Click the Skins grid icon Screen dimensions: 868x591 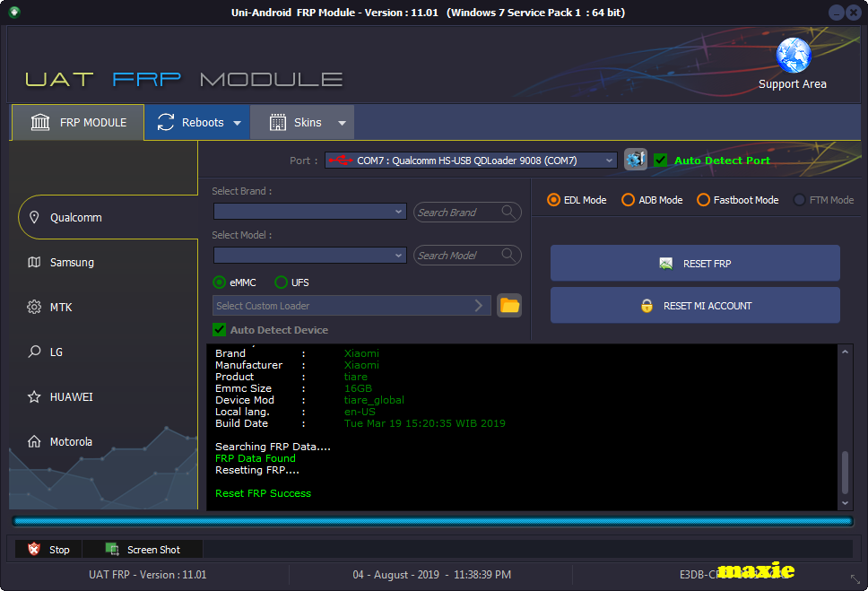(278, 122)
